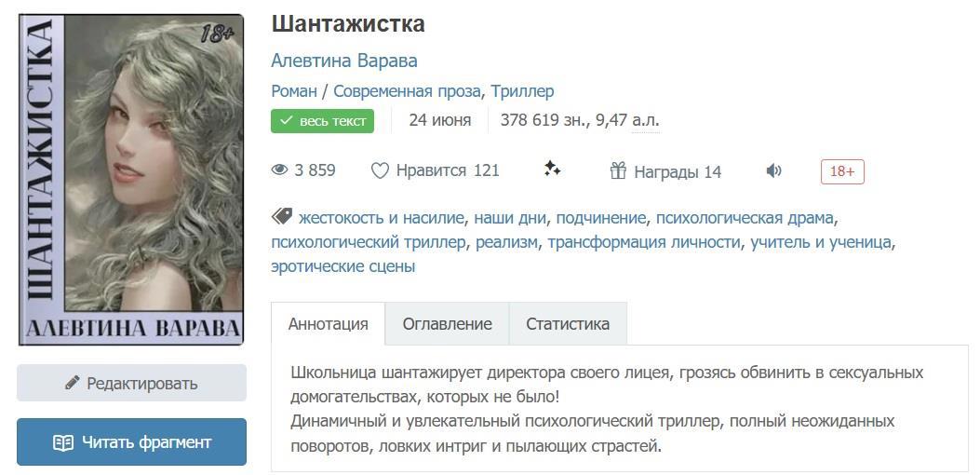The height and width of the screenshot is (475, 980).
Task: Select the tag 'жестокость и насилие'
Action: click(x=381, y=218)
